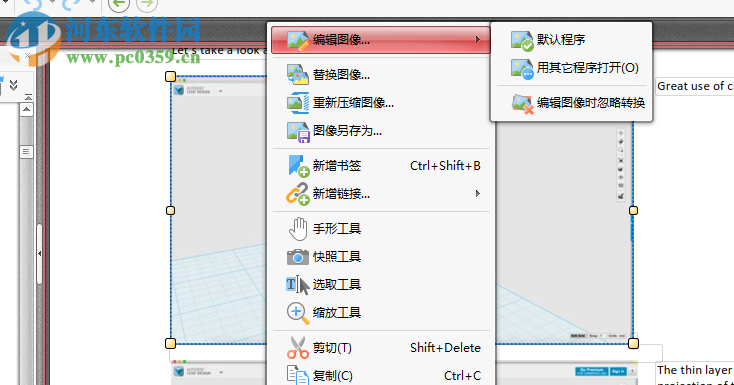Image resolution: width=734 pixels, height=385 pixels.
Task: Click green forward navigation arrow
Action: tap(147, 5)
